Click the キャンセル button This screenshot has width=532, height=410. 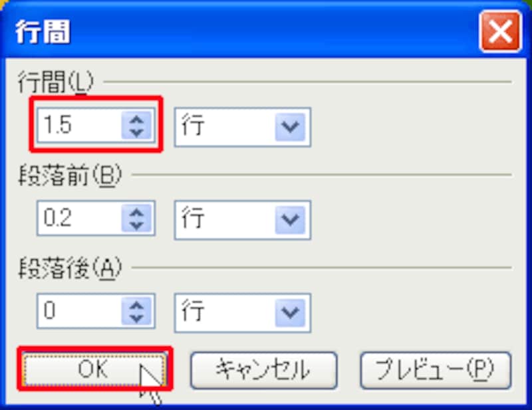click(263, 370)
